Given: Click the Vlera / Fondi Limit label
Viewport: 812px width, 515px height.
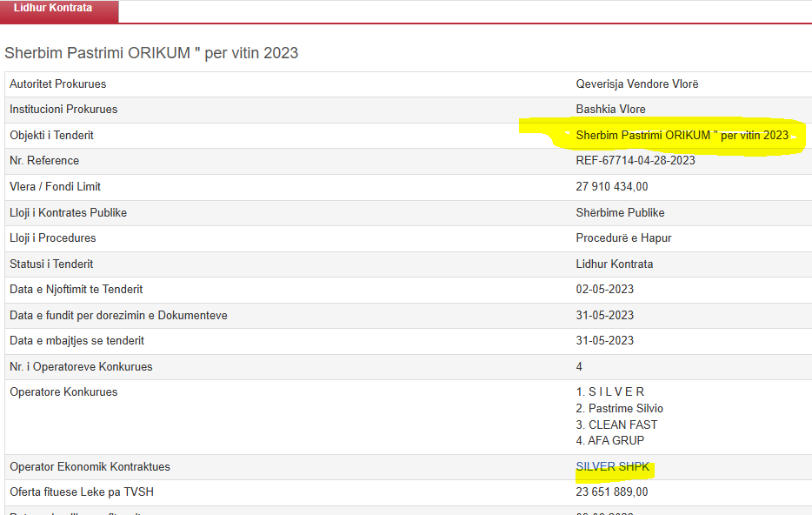Looking at the screenshot, I should click(x=56, y=187).
